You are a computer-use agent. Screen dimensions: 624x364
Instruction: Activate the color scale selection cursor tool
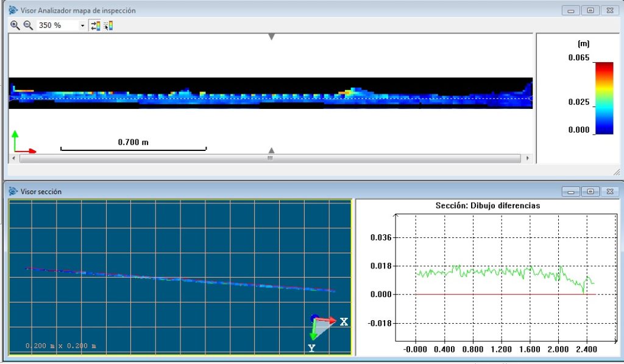(108, 26)
